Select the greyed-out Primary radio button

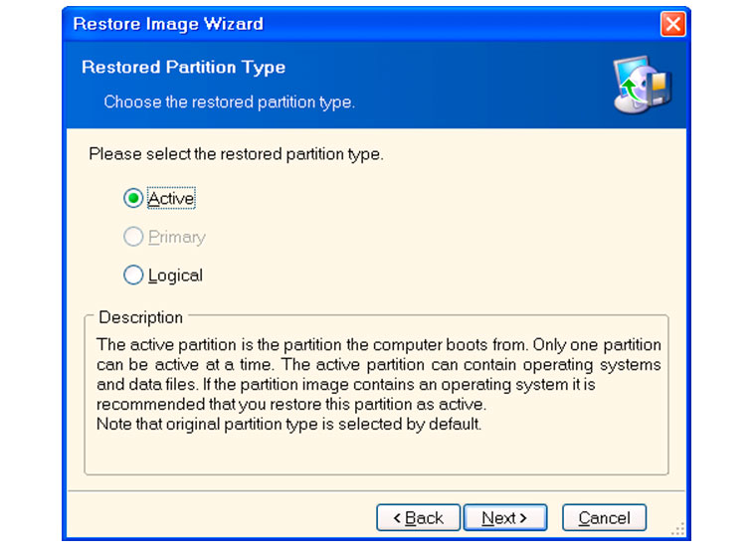(133, 237)
